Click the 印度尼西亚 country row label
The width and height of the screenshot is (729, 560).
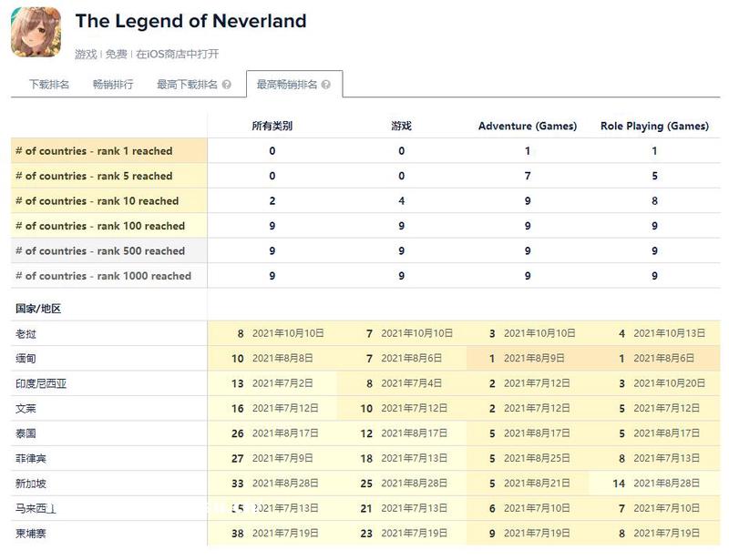(41, 384)
